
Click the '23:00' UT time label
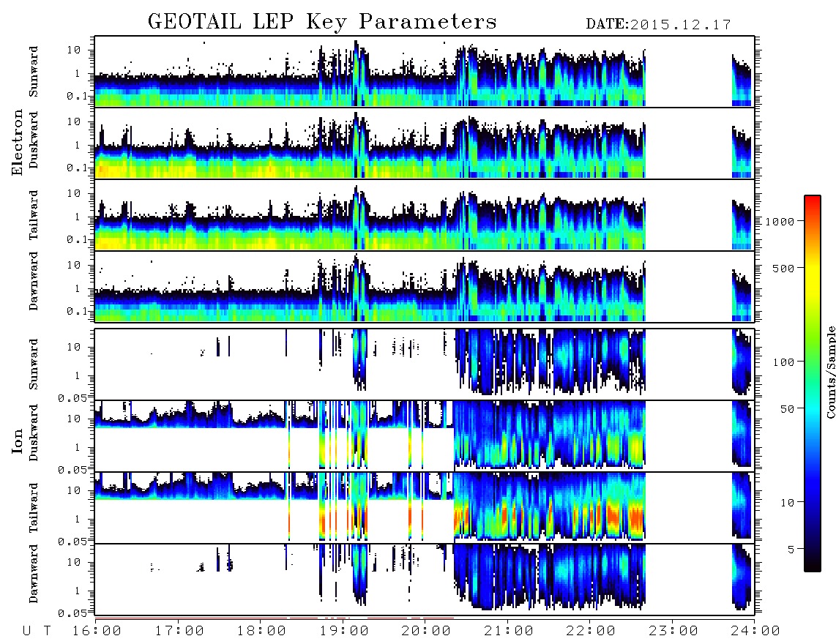pos(673,632)
